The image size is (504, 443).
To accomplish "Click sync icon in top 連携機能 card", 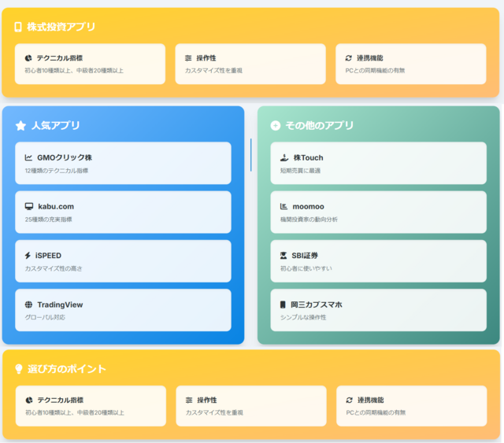I will 349,58.
